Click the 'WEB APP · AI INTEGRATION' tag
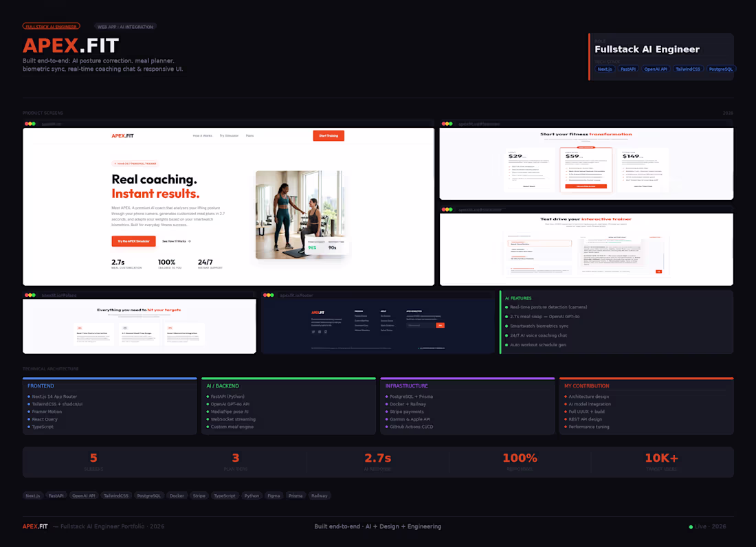This screenshot has height=547, width=756. click(125, 27)
